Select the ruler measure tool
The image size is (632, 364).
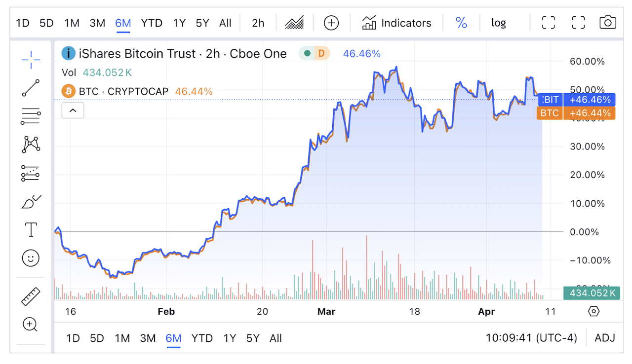tap(31, 296)
